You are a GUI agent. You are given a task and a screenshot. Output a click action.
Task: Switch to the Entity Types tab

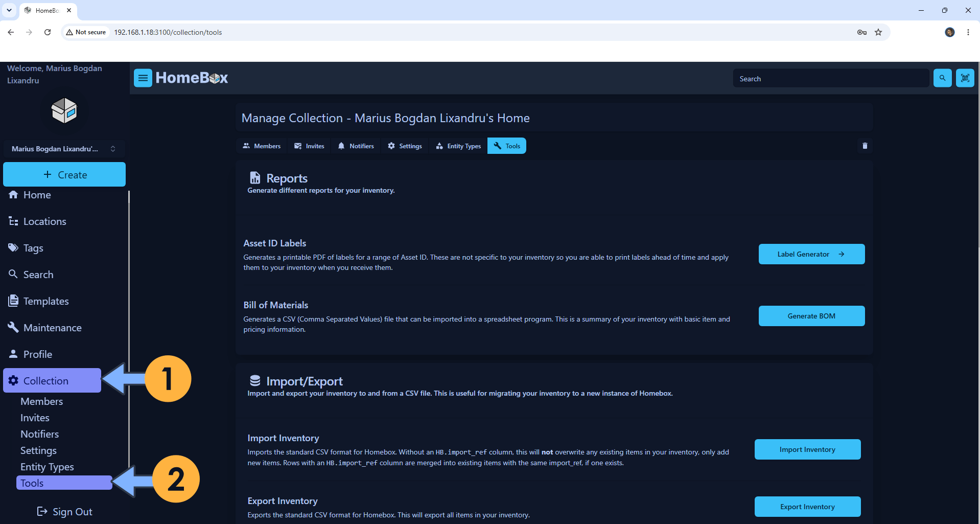pos(458,146)
